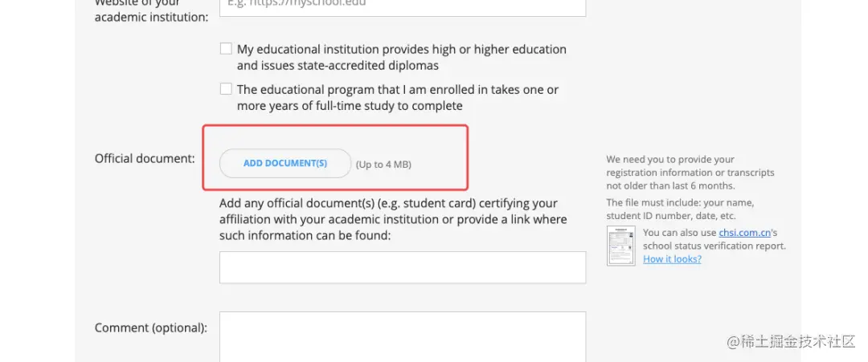The height and width of the screenshot is (362, 868).
Task: Click the 'Comment (optional):' label
Action: click(x=150, y=327)
